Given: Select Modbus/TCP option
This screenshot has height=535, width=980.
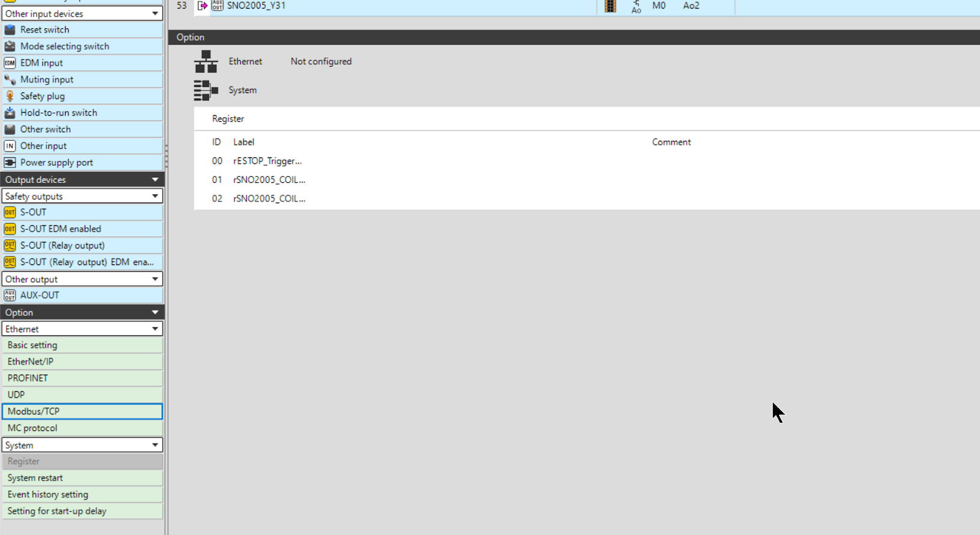Looking at the screenshot, I should pos(82,411).
